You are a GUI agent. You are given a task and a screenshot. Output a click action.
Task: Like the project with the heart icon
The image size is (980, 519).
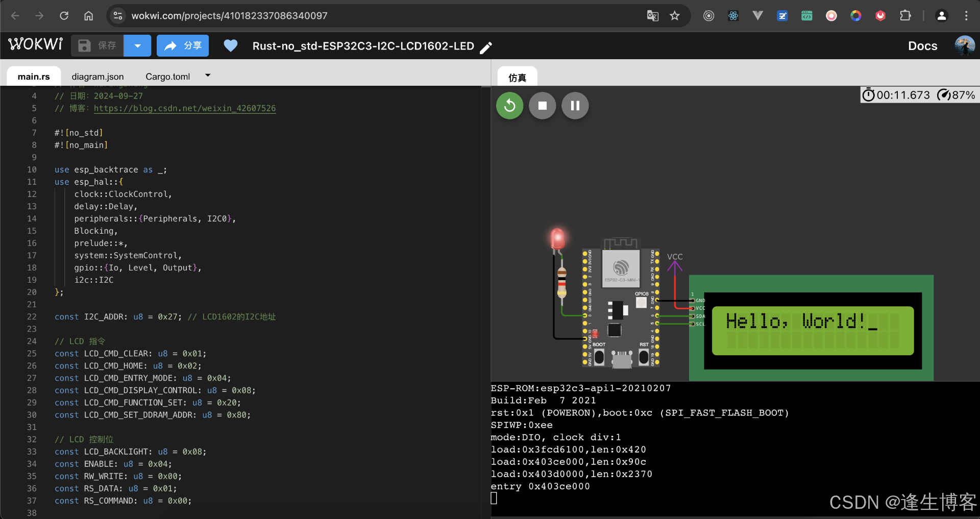(231, 46)
